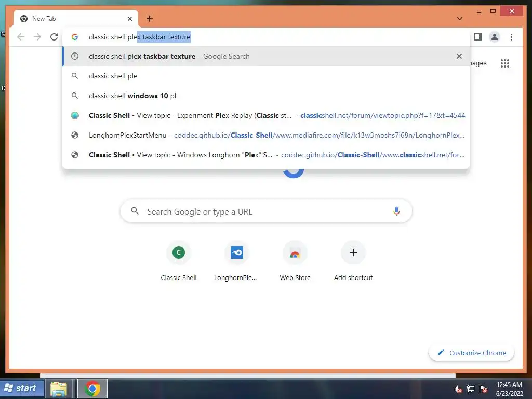Minimize the Chrome window
Image resolution: width=532 pixels, height=399 pixels.
pyautogui.click(x=478, y=12)
